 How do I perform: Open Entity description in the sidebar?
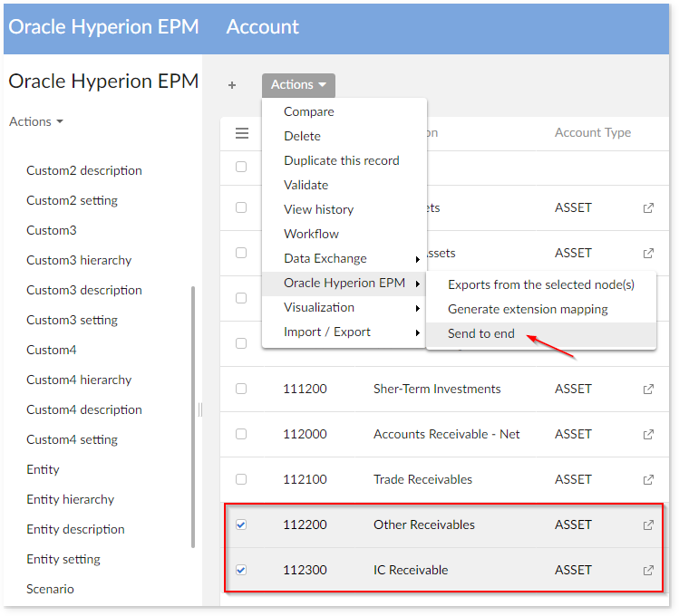pos(75,529)
